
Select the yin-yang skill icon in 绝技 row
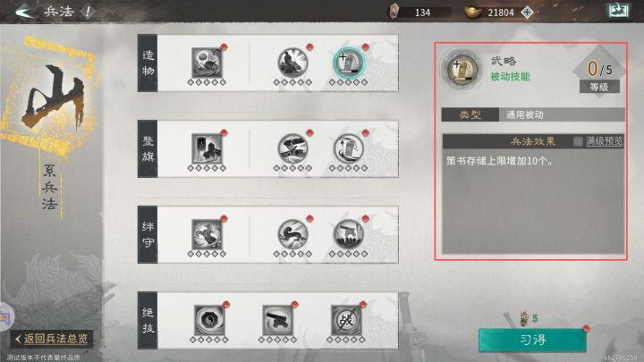[209, 320]
